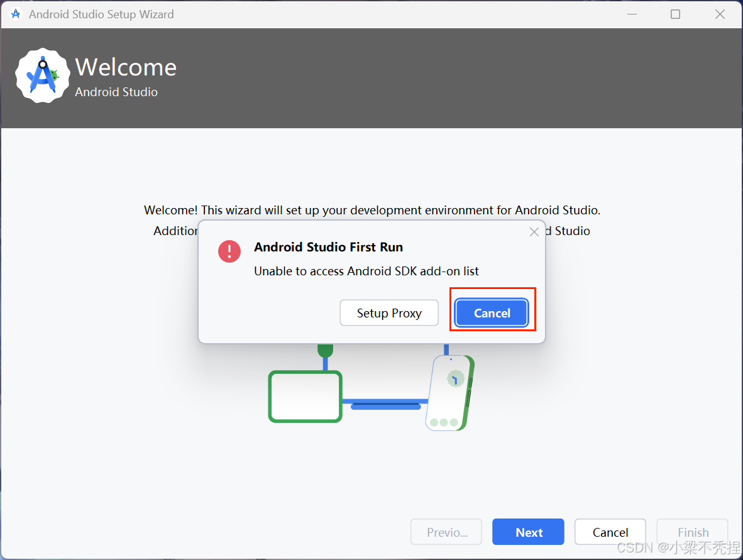This screenshot has height=560, width=743.
Task: Open Setup Proxy settings
Action: [389, 313]
